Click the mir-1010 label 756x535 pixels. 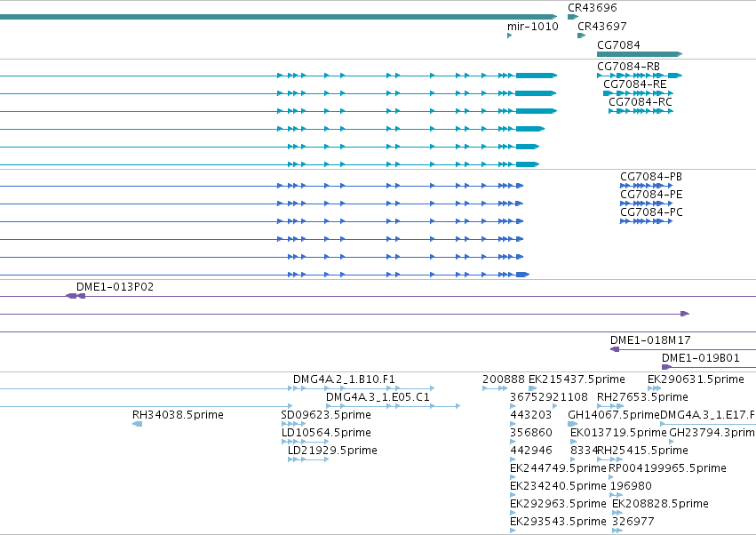click(533, 26)
